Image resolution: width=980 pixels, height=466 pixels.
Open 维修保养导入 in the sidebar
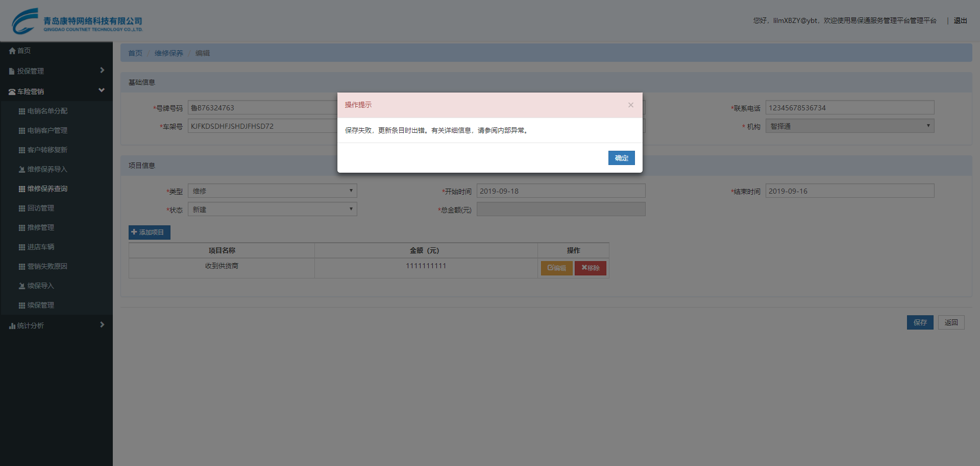[x=56, y=169]
